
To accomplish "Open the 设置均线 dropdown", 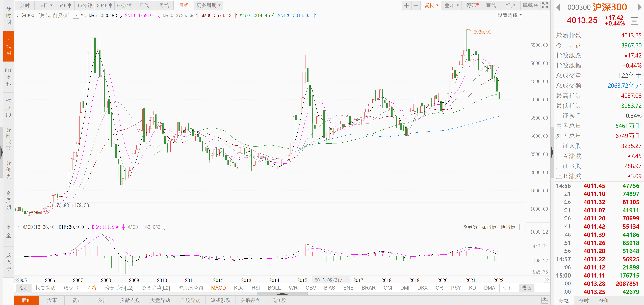I will click(x=509, y=15).
